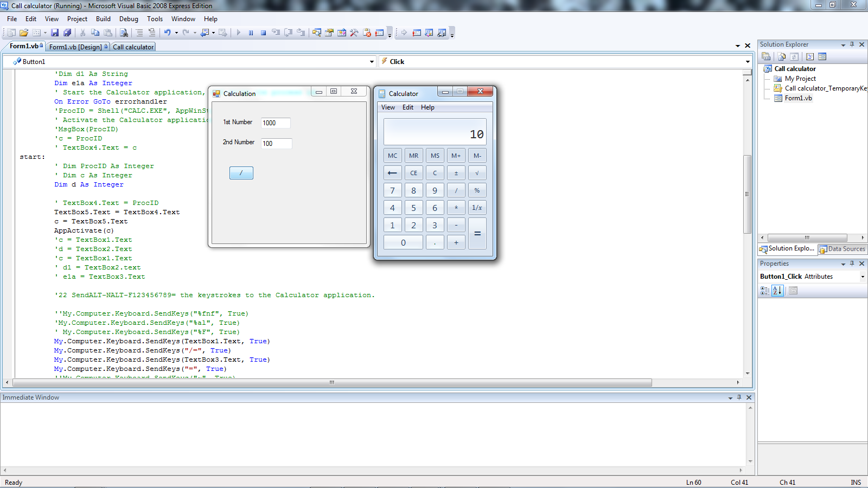This screenshot has width=868, height=488.
Task: Click the Save Form1.vb toolbar icon
Action: (55, 33)
